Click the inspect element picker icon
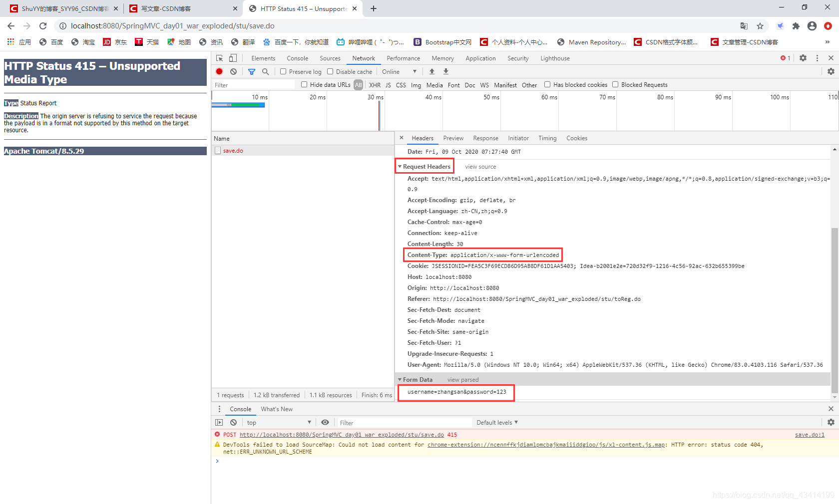 [219, 58]
